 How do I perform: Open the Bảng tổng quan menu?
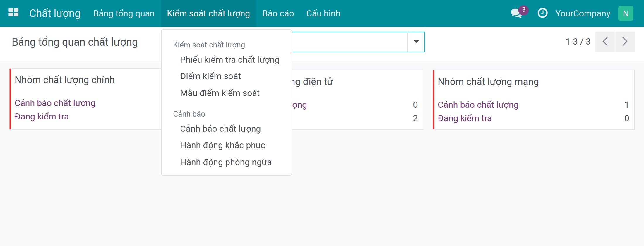[x=124, y=13]
